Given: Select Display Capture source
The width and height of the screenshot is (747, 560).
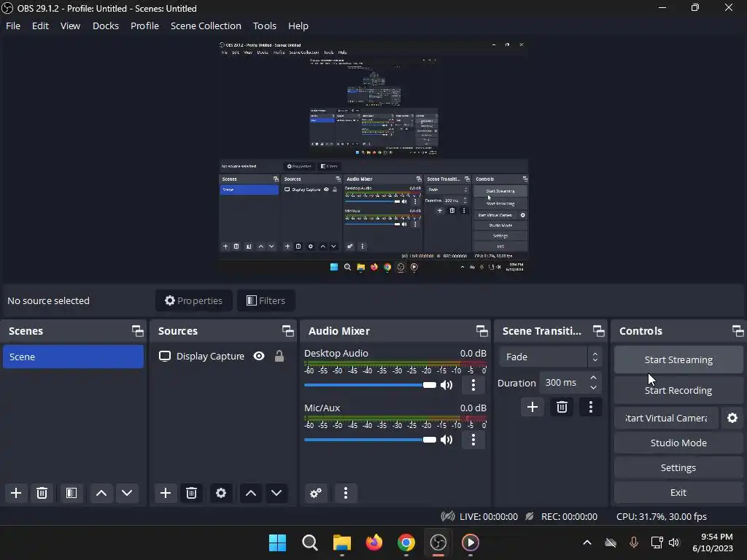Looking at the screenshot, I should tap(210, 356).
